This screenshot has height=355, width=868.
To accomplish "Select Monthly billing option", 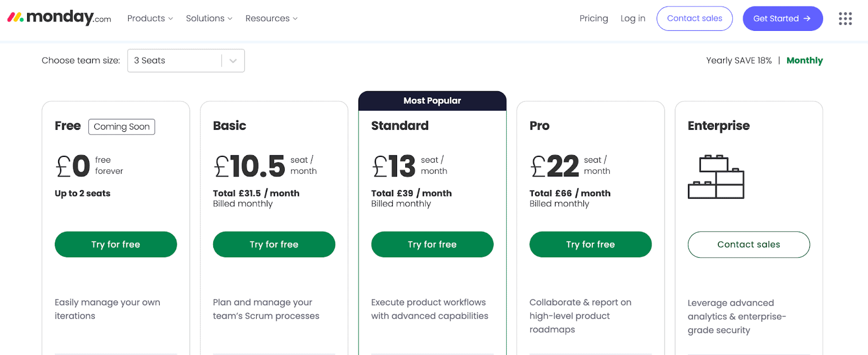I will coord(805,60).
